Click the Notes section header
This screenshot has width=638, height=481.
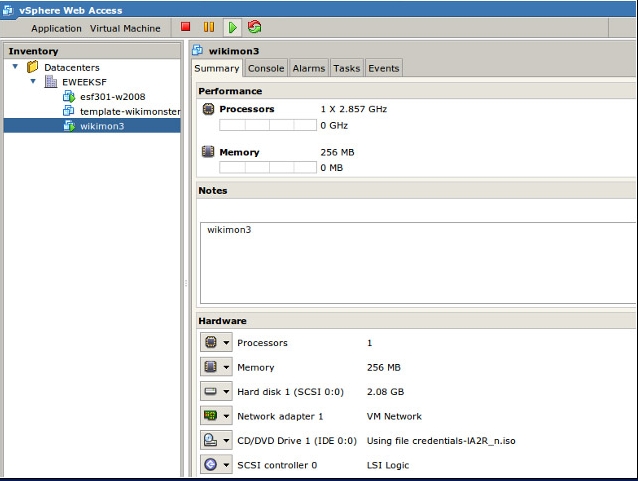click(x=416, y=190)
